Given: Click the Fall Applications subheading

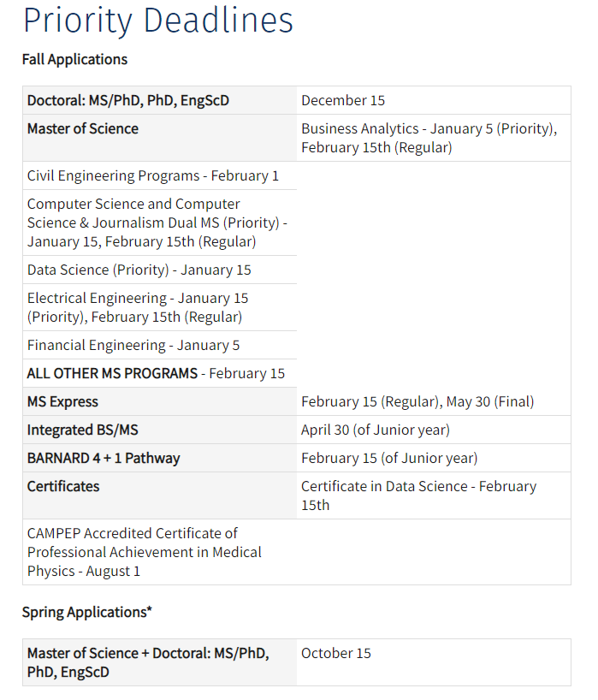Looking at the screenshot, I should [x=74, y=59].
